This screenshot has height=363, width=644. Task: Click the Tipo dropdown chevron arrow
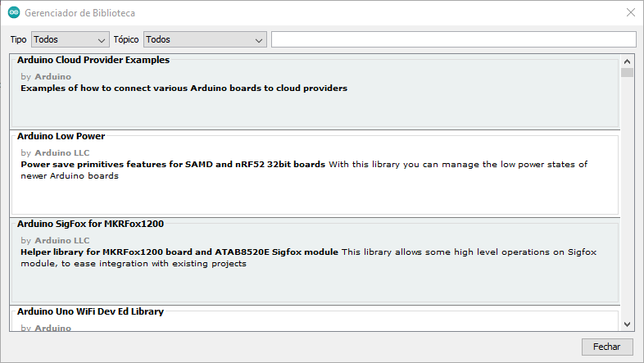[x=102, y=40]
